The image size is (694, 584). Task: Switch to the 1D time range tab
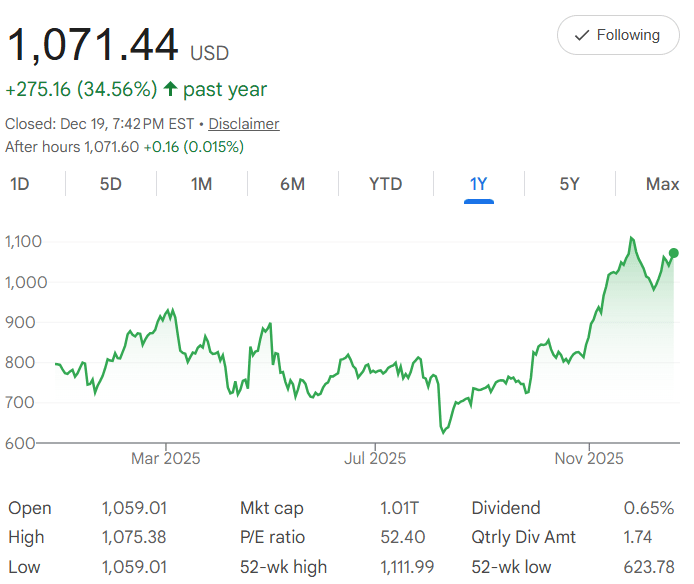[x=19, y=184]
